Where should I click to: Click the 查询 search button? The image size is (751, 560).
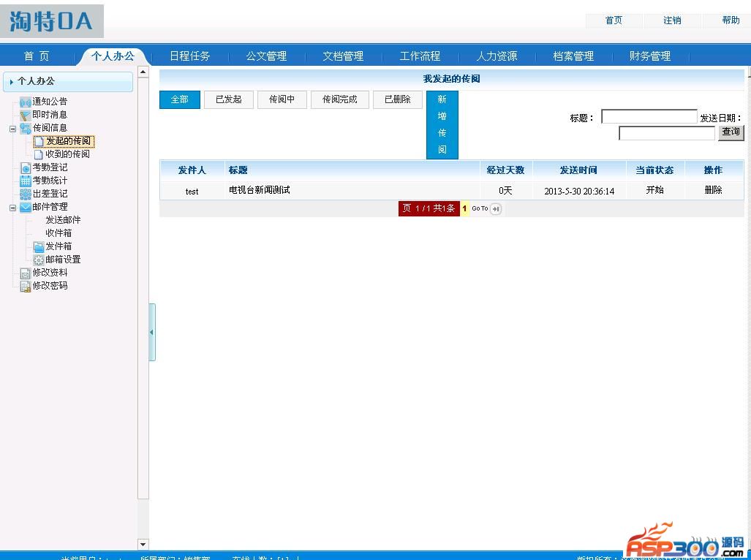pyautogui.click(x=731, y=132)
